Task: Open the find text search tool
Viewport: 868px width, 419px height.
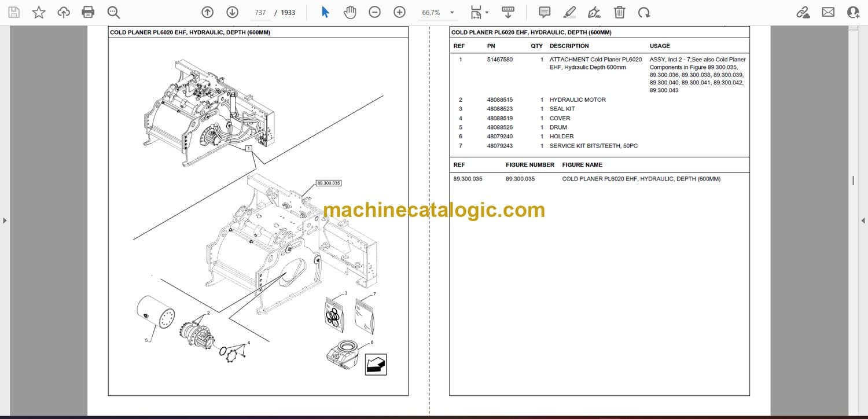Action: (x=113, y=12)
